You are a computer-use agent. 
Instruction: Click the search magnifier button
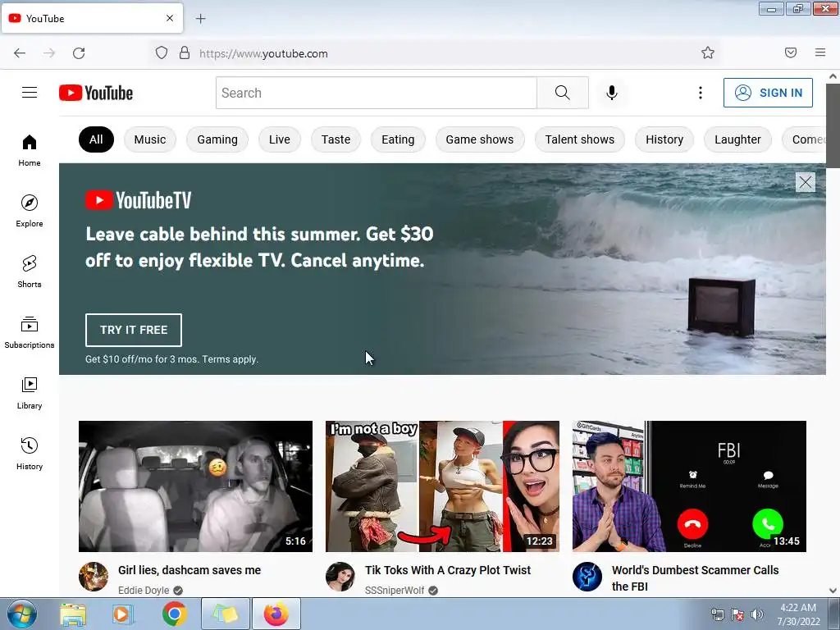[563, 93]
